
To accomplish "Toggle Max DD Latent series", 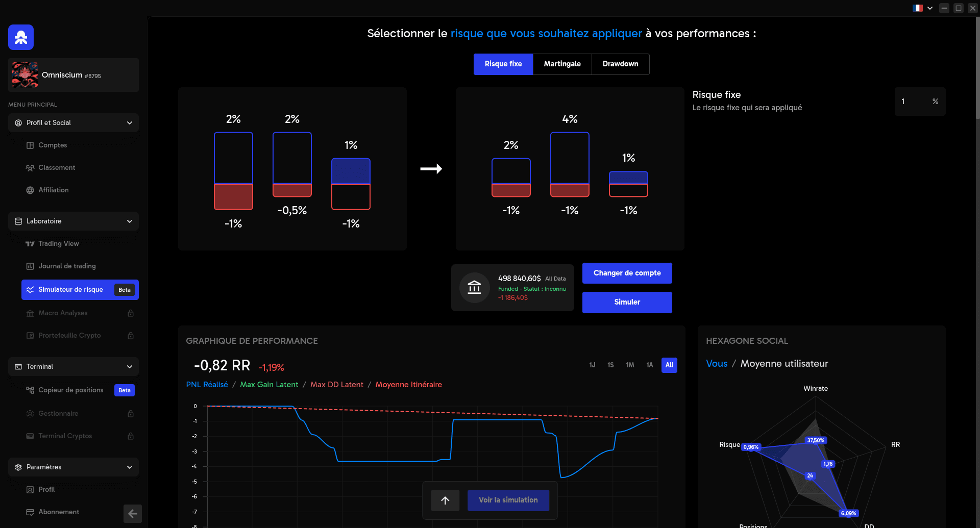I will (337, 385).
